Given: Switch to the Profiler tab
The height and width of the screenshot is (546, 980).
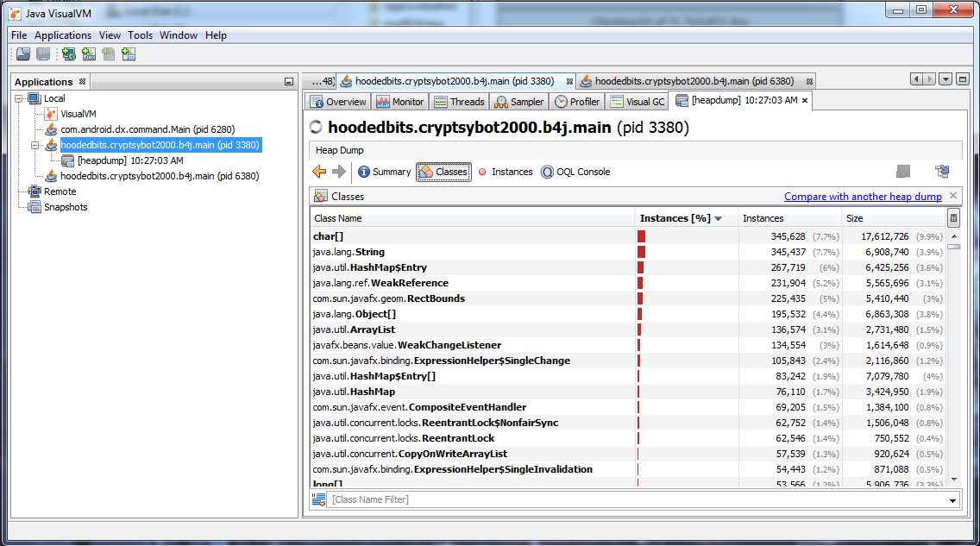Looking at the screenshot, I should [577, 101].
